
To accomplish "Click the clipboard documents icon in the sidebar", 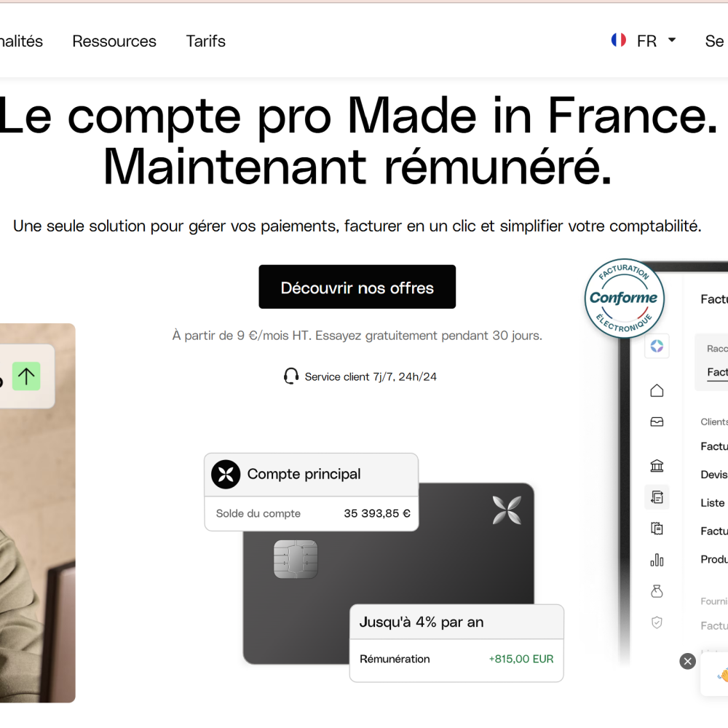I will click(x=657, y=529).
